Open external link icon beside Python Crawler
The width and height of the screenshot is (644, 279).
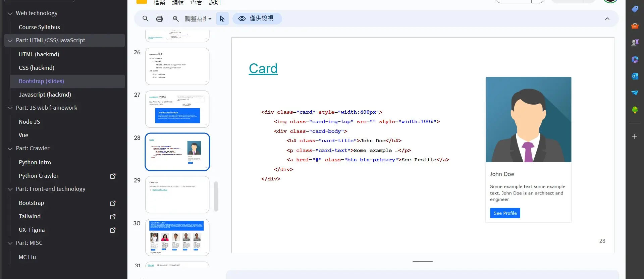coord(113,176)
